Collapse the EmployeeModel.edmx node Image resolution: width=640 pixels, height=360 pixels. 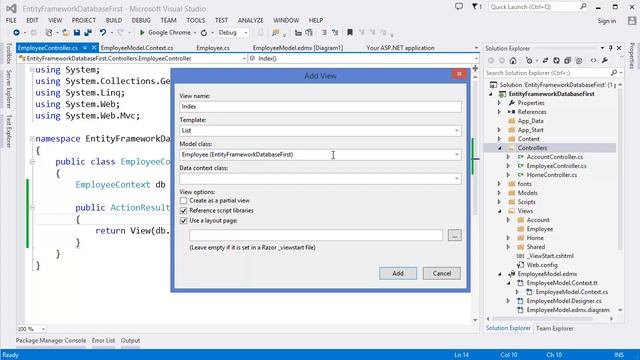pyautogui.click(x=500, y=274)
